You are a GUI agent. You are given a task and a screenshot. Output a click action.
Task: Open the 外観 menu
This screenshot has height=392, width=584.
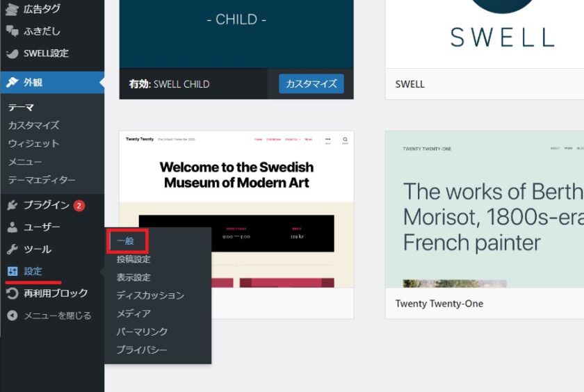(x=52, y=82)
